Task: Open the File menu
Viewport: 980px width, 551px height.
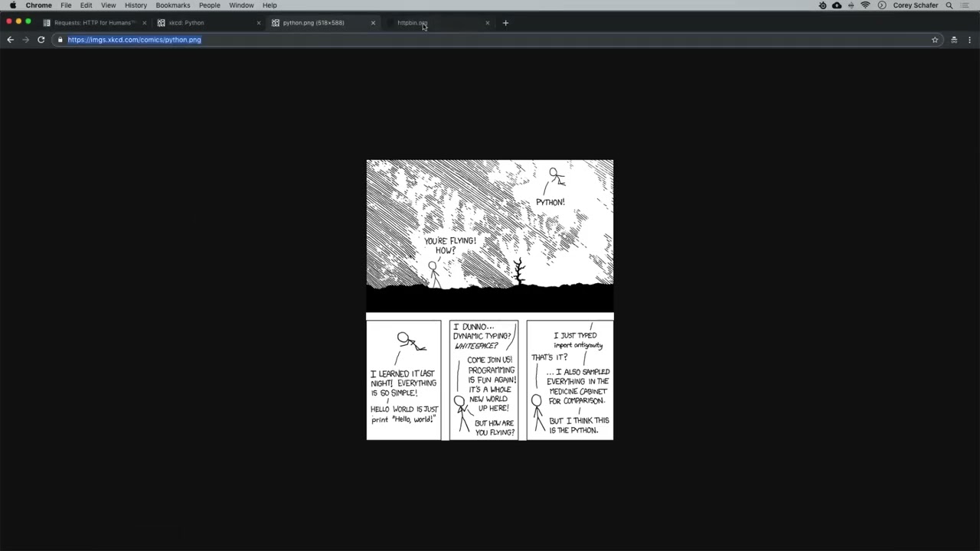Action: (x=66, y=5)
